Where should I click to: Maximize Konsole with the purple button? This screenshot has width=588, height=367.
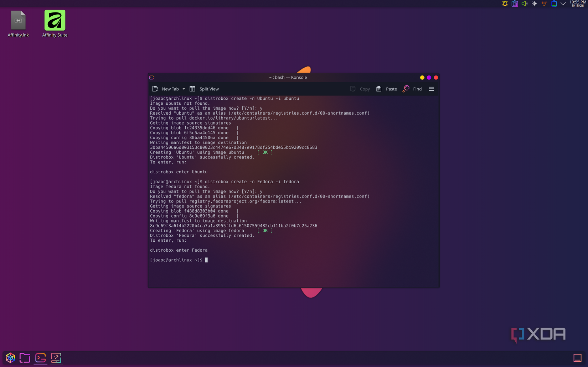pos(429,78)
